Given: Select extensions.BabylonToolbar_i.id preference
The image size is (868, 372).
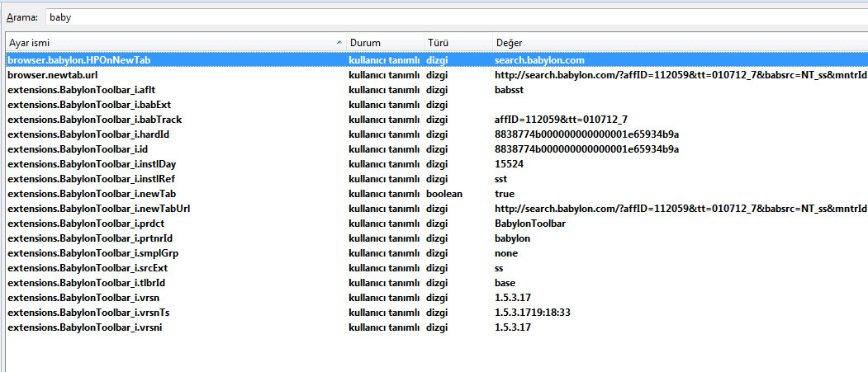Looking at the screenshot, I should (x=436, y=149).
